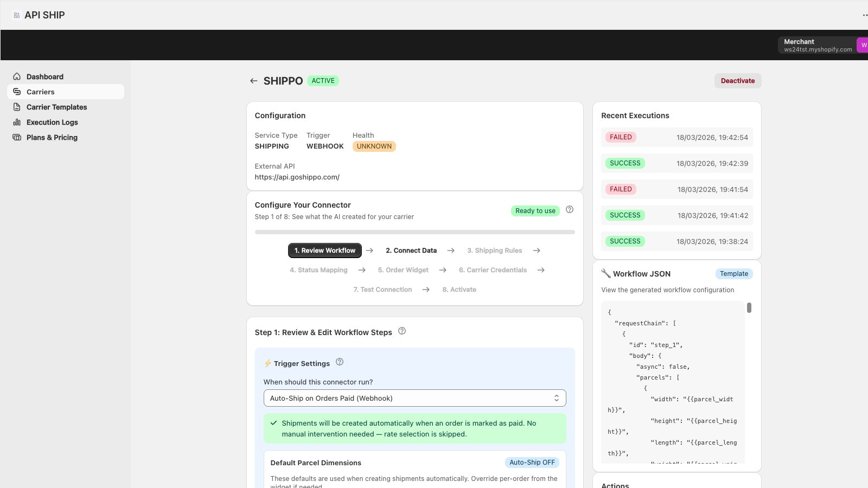Go to step 3. Shipping Rules
Viewport: 868px width, 488px height.
coord(495,251)
